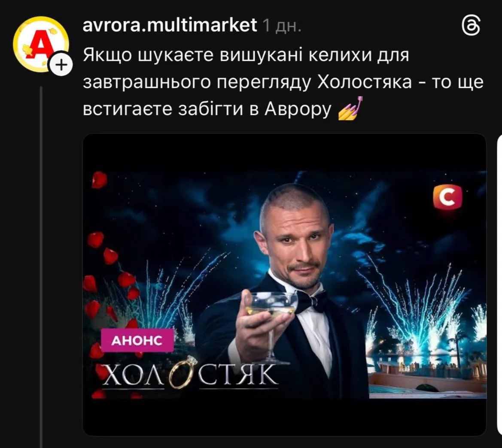Click the gold ring in Холостяк logo
The height and width of the screenshot is (448, 502).
pyautogui.click(x=182, y=372)
